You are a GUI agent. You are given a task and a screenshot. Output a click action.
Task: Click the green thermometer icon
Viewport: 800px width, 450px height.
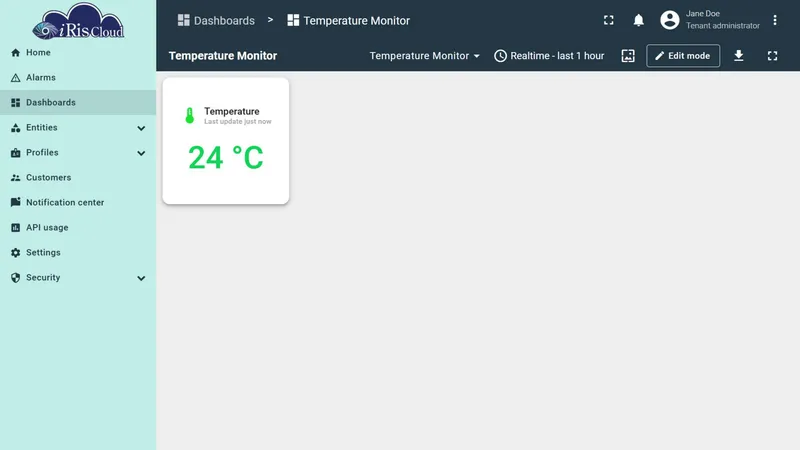point(190,115)
